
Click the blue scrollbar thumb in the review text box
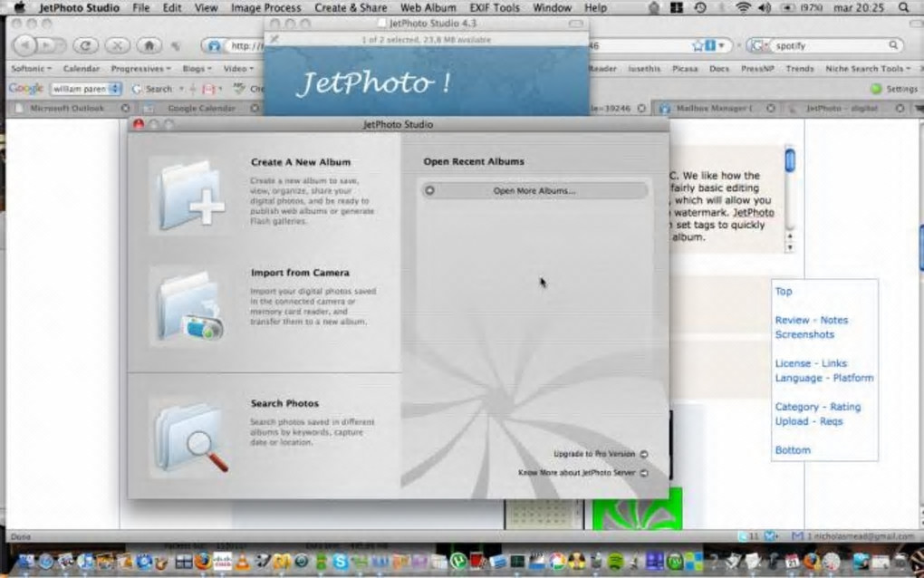(x=790, y=160)
